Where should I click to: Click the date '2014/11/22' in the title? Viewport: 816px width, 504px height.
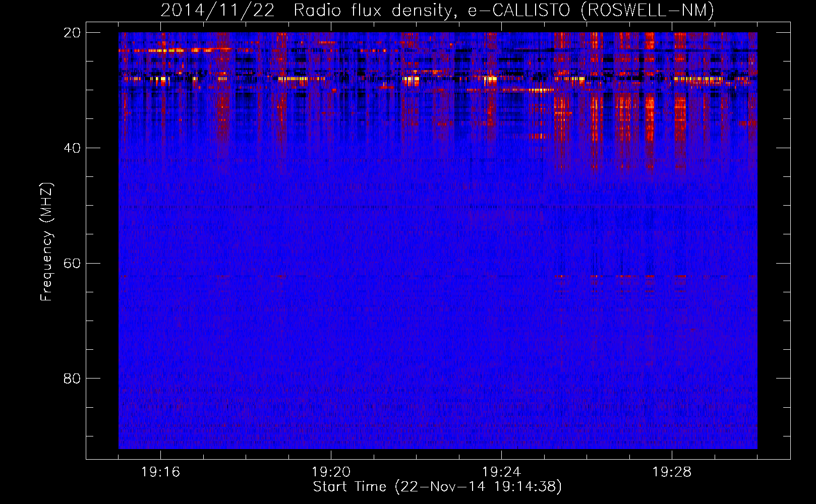[218, 11]
